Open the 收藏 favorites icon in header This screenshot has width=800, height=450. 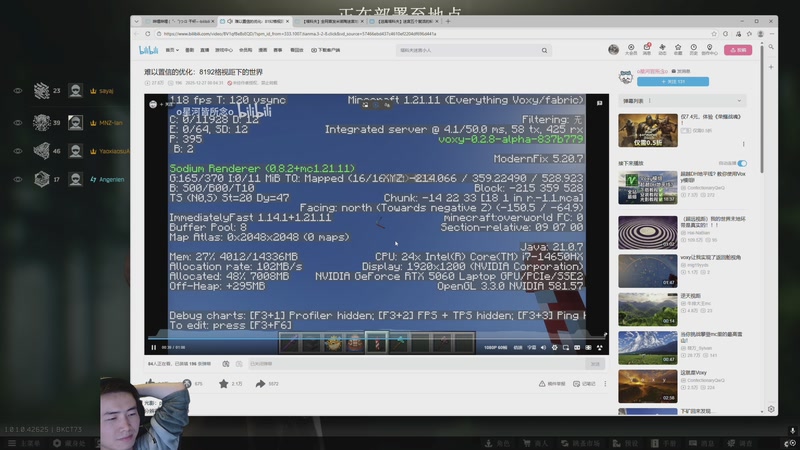678,49
